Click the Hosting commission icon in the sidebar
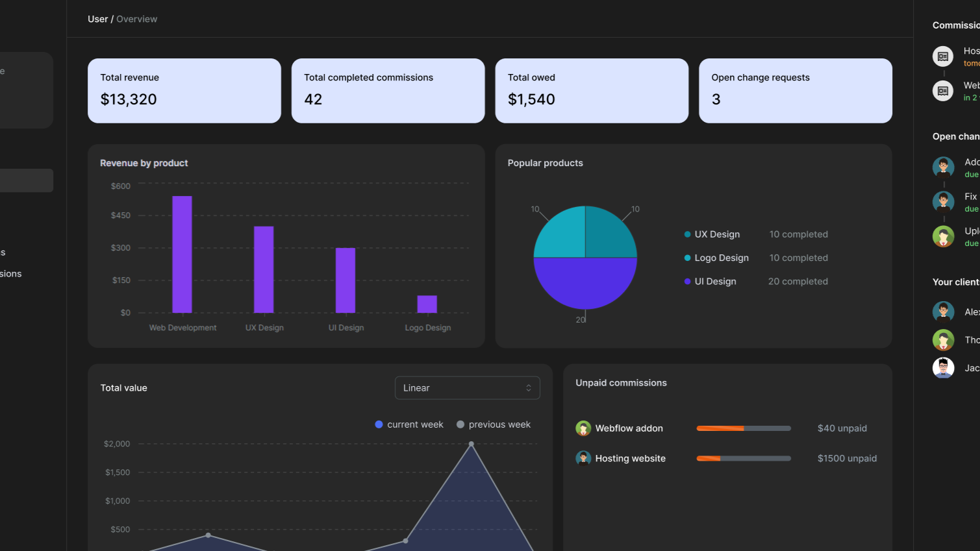The image size is (980, 551). pos(942,56)
